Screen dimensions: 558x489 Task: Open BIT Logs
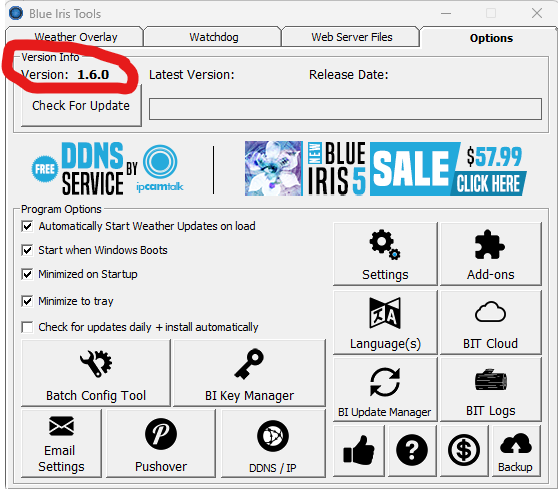[x=491, y=390]
